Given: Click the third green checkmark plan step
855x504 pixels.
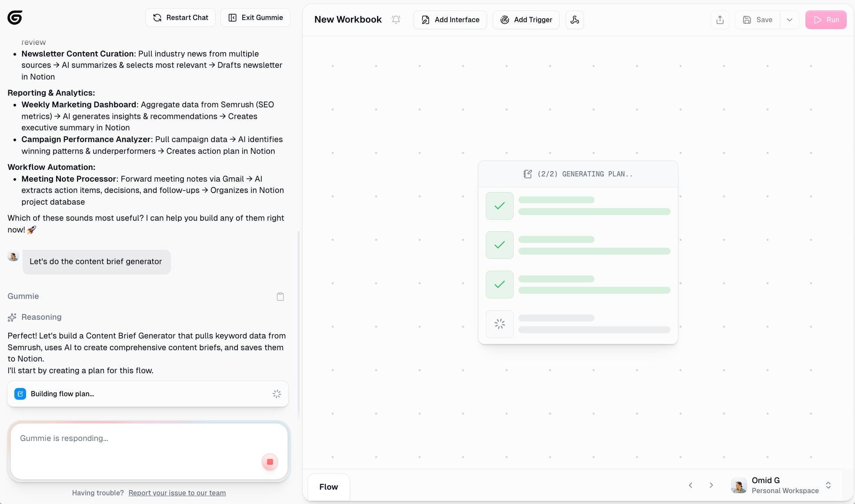Looking at the screenshot, I should point(499,285).
